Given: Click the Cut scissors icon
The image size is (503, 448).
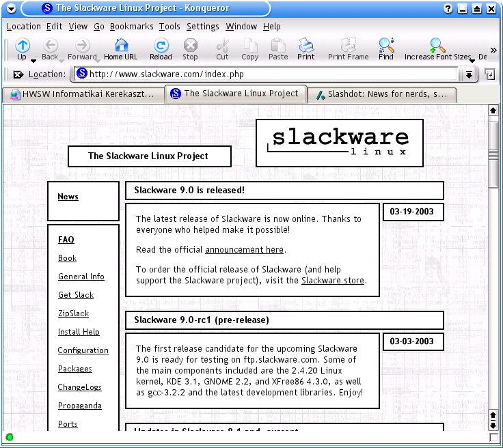Looking at the screenshot, I should tap(222, 46).
